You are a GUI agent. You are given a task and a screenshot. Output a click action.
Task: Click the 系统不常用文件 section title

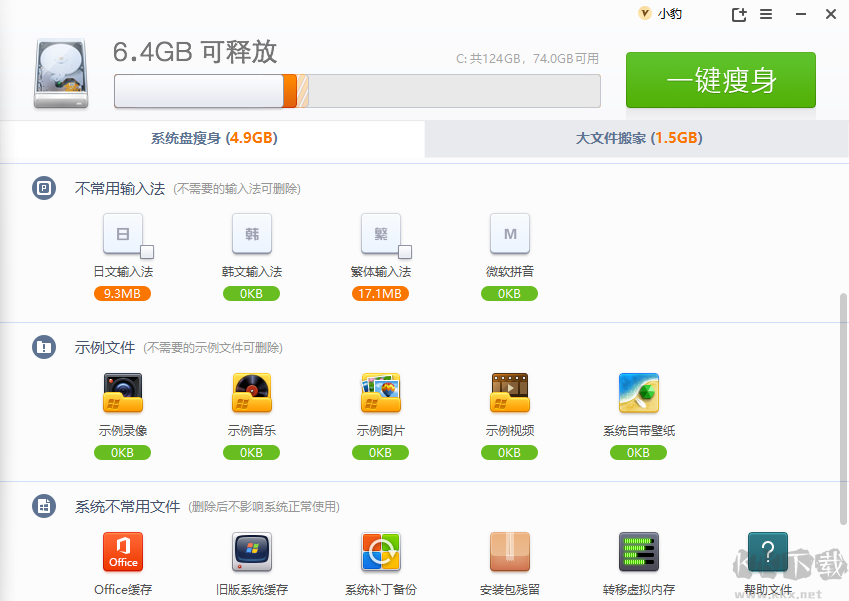127,507
